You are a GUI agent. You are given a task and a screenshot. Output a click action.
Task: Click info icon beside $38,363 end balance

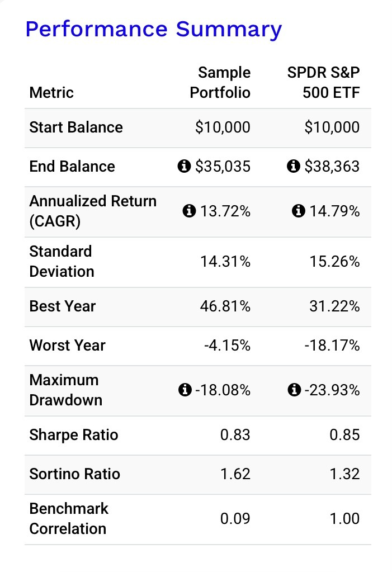click(293, 167)
